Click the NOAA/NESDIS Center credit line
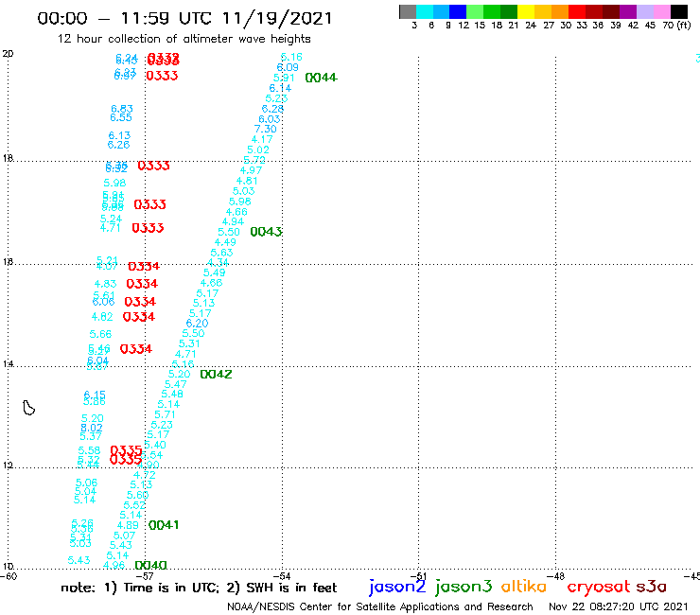This screenshot has width=700, height=615. (380, 607)
